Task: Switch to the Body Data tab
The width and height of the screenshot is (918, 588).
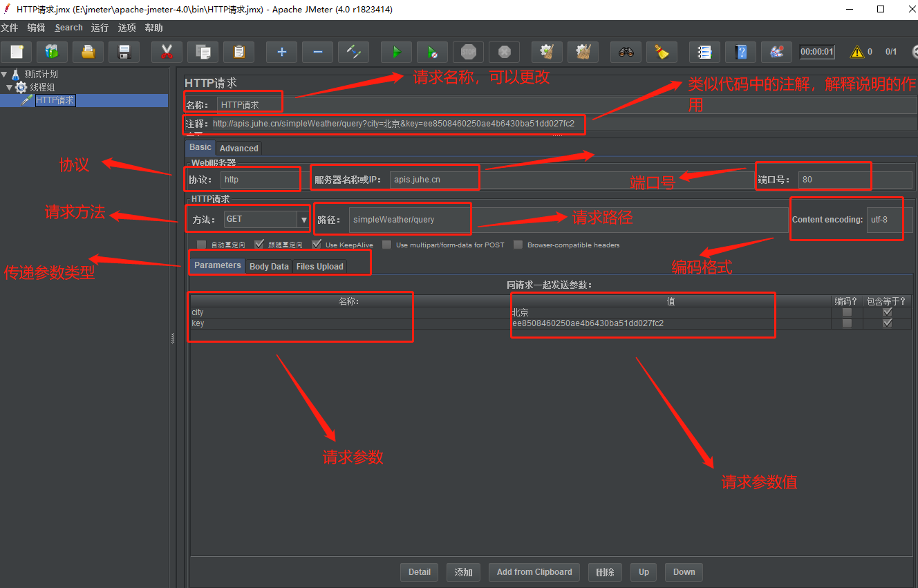Action: [269, 266]
